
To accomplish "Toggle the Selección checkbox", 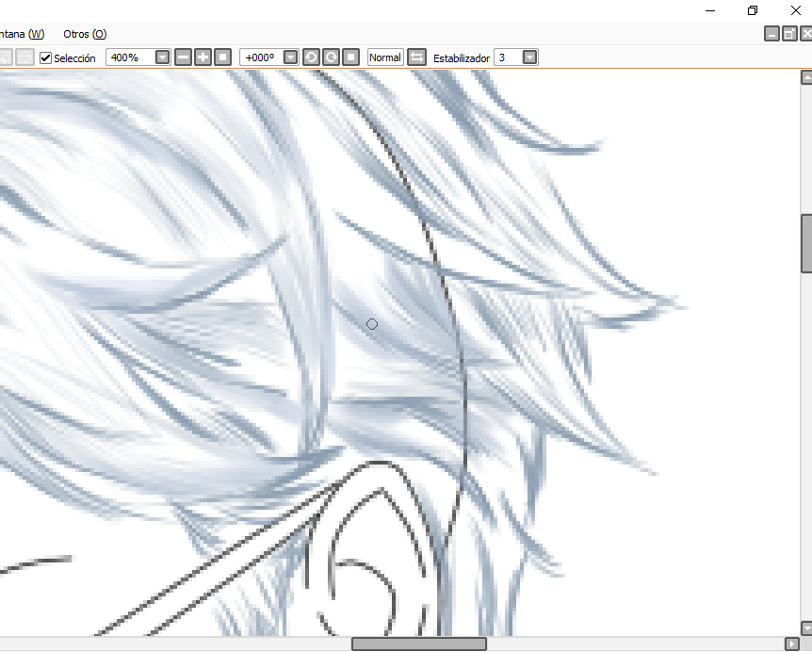I will pos(45,58).
